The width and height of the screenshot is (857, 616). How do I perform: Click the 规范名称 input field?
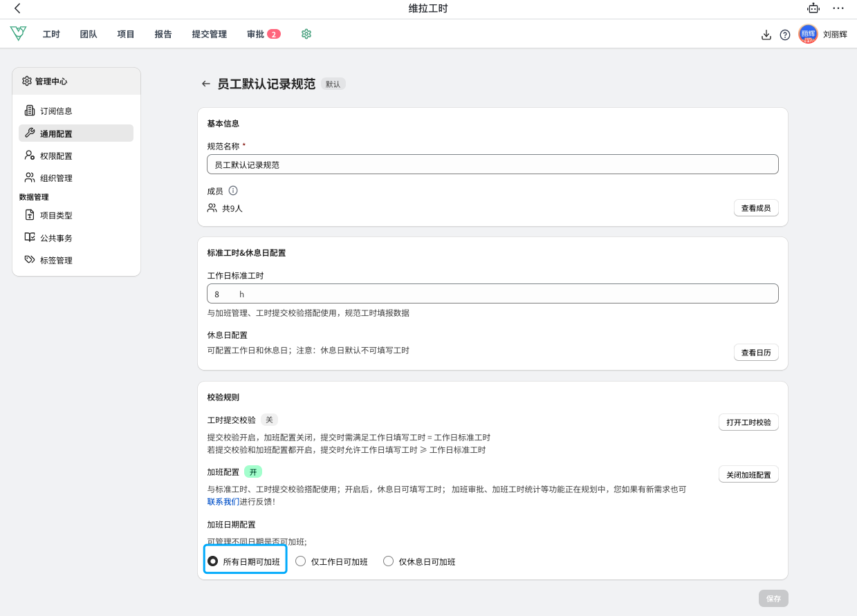pyautogui.click(x=492, y=165)
